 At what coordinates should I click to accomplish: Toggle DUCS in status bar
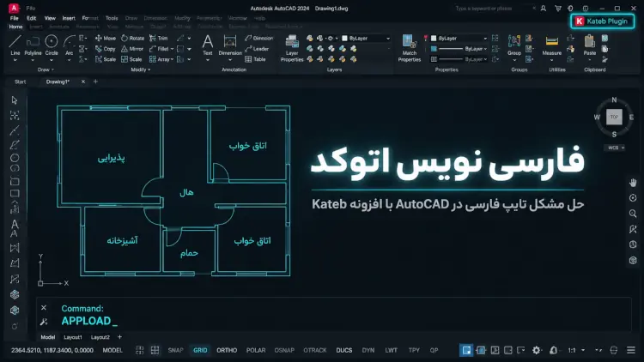[x=344, y=350]
